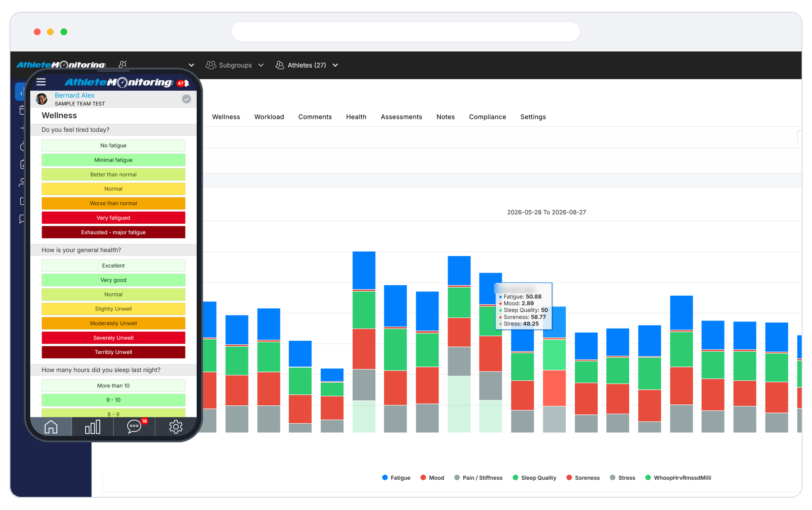Toggle the Mood series in chart legend

[x=432, y=478]
